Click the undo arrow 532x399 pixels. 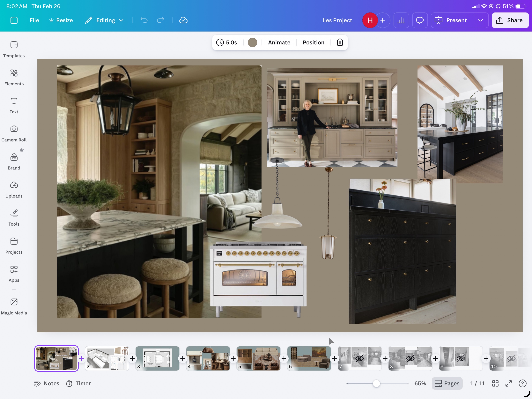tap(144, 20)
